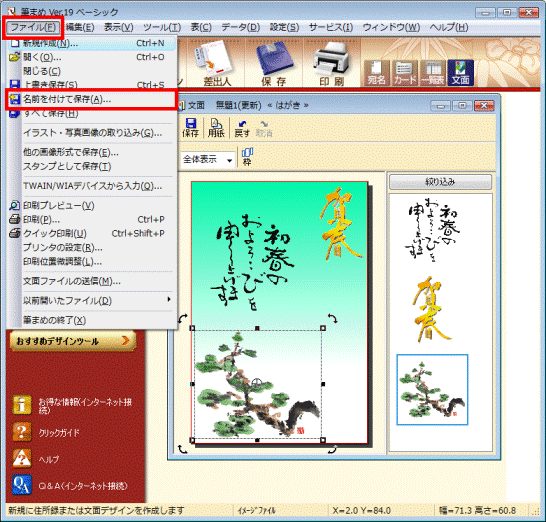Choose 開く(O) menu entry
This screenshot has height=522, width=546.
coord(92,57)
